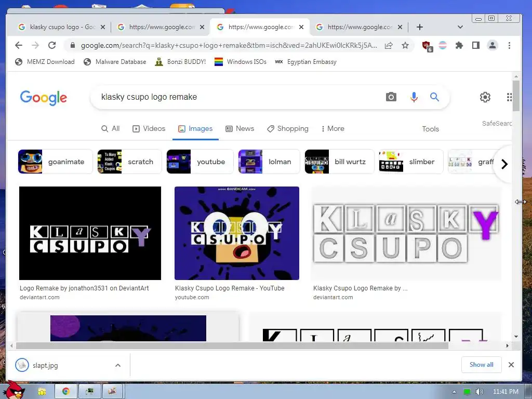
Task: Show next suggestion chips arrow
Action: [504, 164]
